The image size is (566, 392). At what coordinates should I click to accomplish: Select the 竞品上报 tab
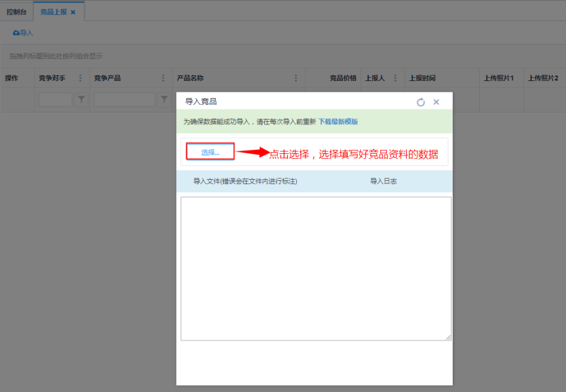click(53, 12)
